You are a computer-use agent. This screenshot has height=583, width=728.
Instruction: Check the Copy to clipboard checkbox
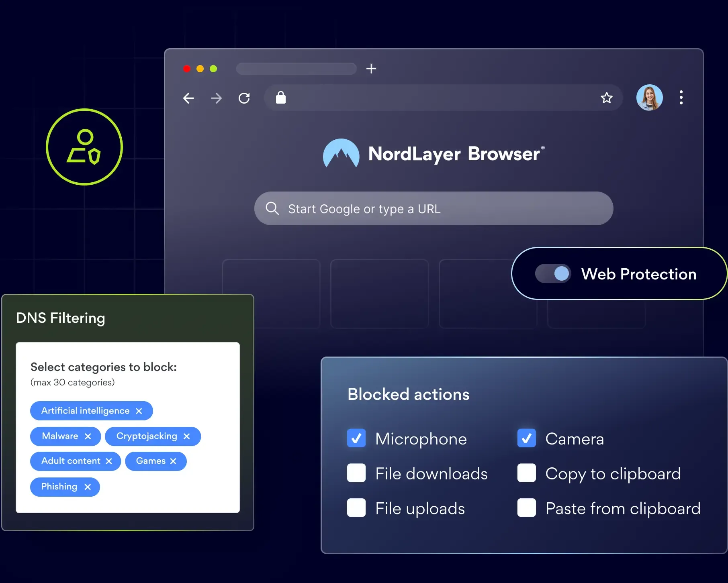pos(527,473)
